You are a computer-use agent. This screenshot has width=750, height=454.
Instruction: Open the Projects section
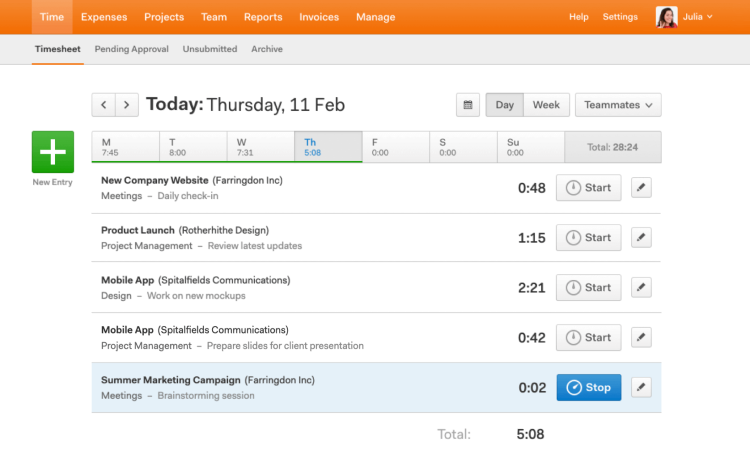pyautogui.click(x=164, y=17)
